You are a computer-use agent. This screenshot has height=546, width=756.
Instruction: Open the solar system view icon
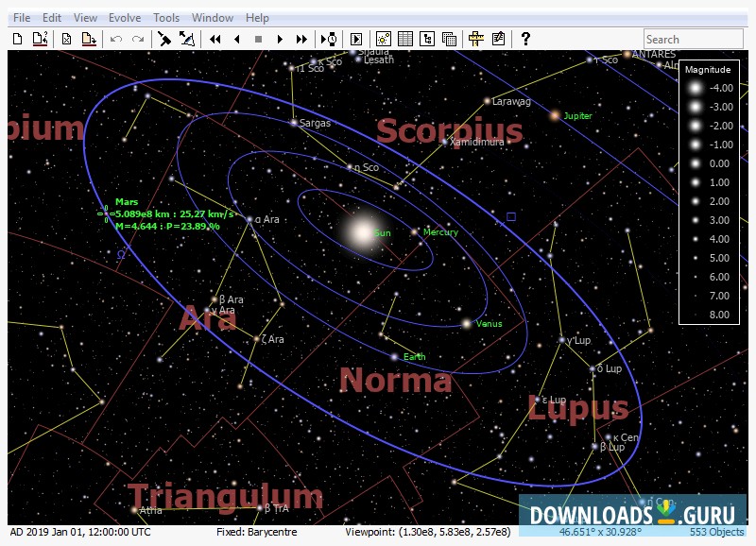384,39
